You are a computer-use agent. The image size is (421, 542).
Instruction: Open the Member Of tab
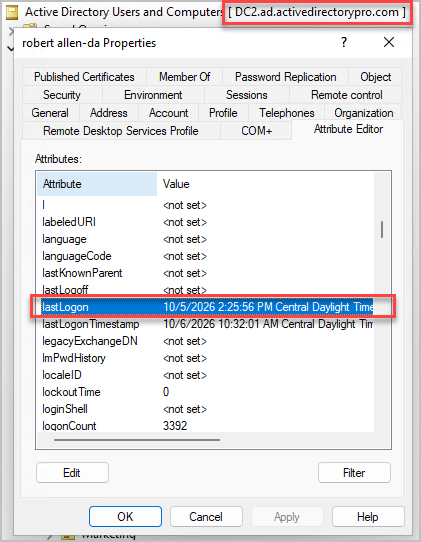click(184, 77)
